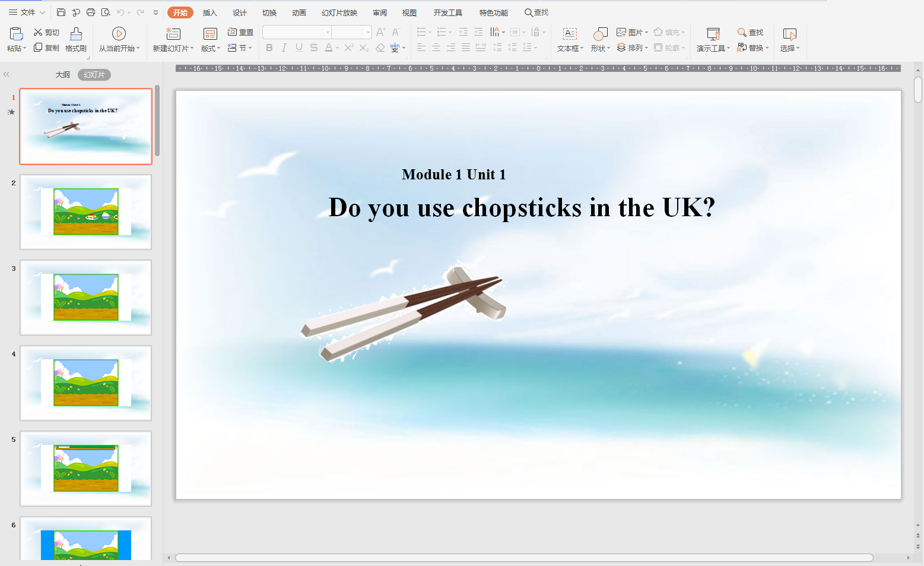Click the search (查找) box in tab bar
The height and width of the screenshot is (566, 924).
pyautogui.click(x=536, y=12)
